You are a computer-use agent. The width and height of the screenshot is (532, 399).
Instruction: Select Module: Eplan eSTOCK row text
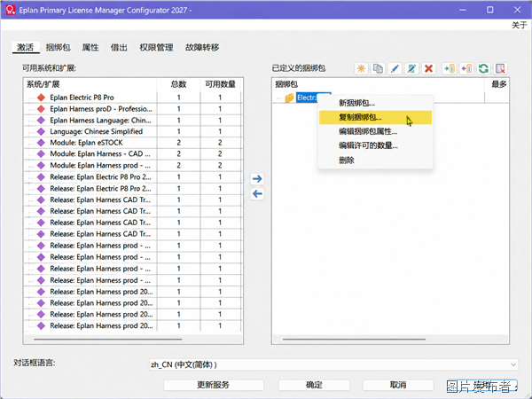pyautogui.click(x=86, y=143)
